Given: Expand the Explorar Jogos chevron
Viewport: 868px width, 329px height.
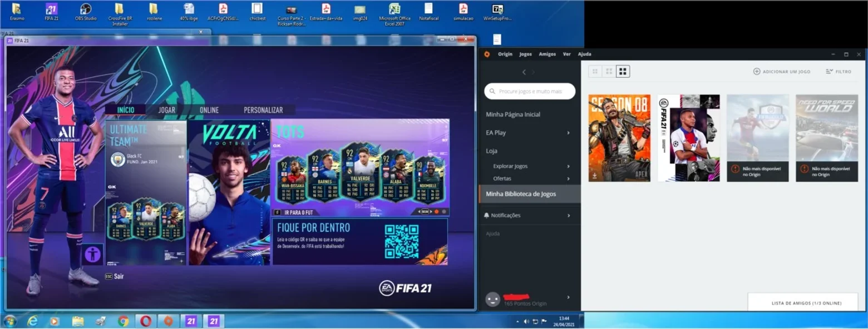Looking at the screenshot, I should (568, 166).
